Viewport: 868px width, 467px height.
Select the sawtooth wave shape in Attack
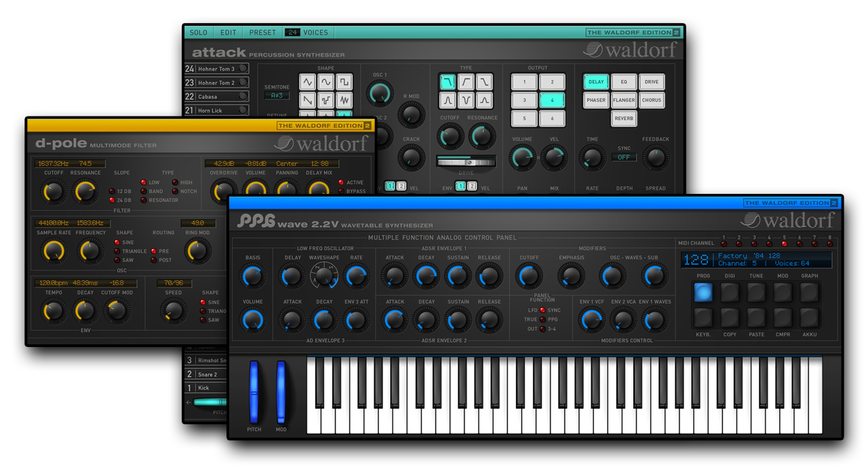308,100
